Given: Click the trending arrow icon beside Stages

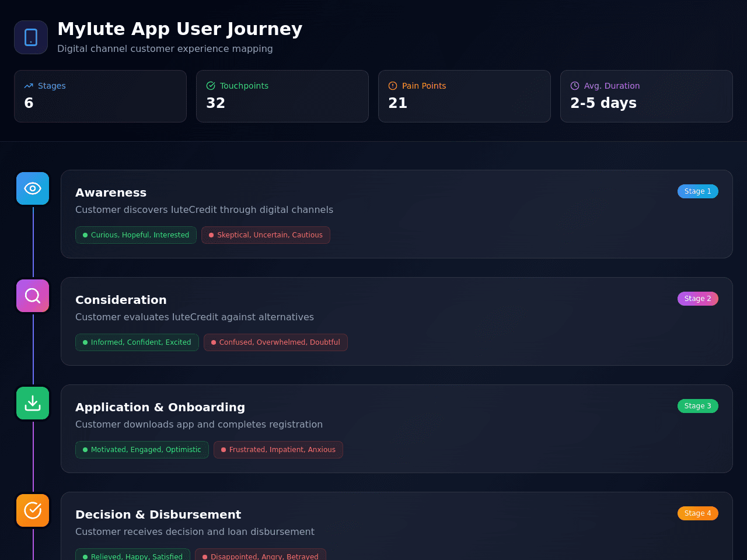Looking at the screenshot, I should click(x=29, y=86).
